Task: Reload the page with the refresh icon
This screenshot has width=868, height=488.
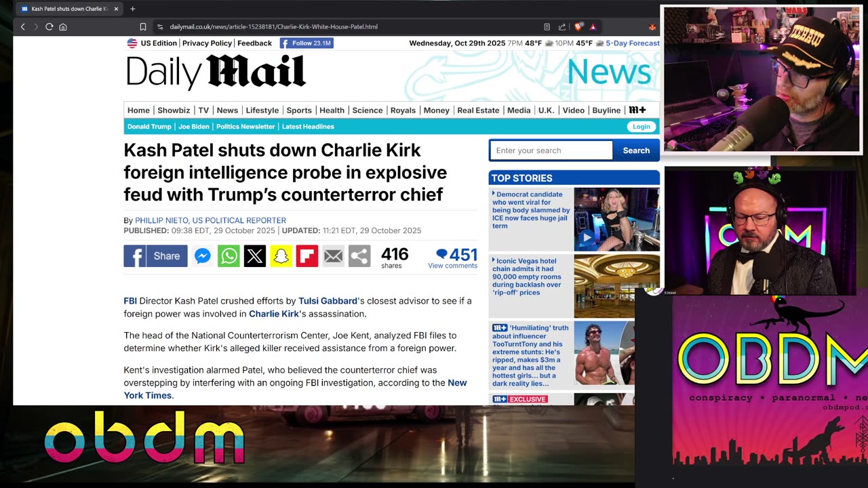Action: (49, 27)
